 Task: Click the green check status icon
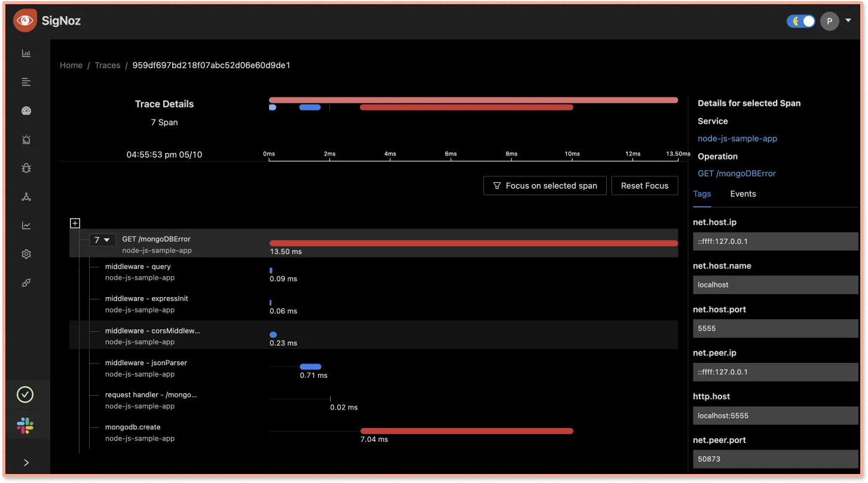click(25, 395)
